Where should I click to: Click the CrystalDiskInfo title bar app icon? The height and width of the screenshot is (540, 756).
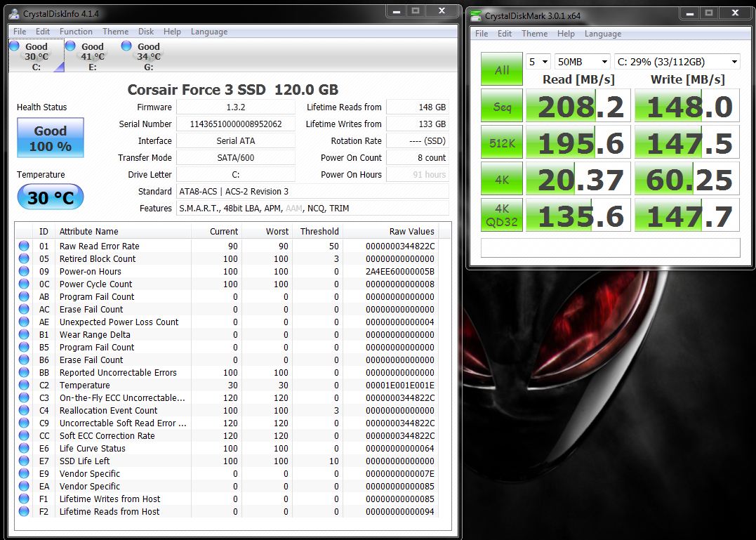(x=15, y=13)
